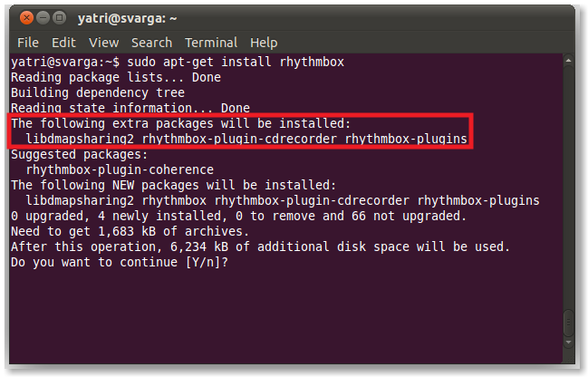The height and width of the screenshot is (377, 588).
Task: Click the terminal vertical scrollbar thumb
Action: coord(568,323)
